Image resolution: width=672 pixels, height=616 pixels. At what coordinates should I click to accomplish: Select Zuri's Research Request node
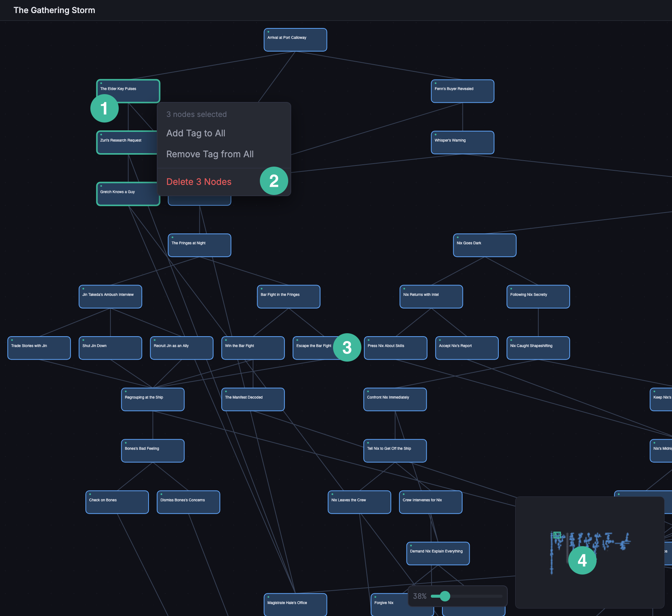tap(127, 143)
